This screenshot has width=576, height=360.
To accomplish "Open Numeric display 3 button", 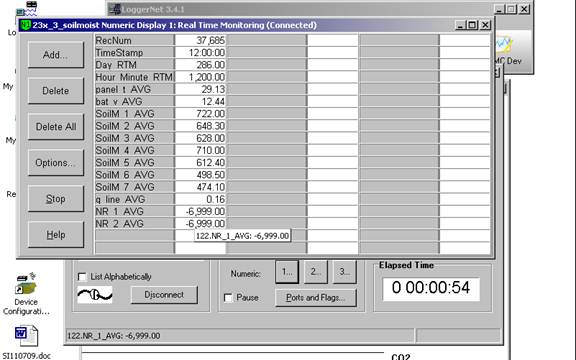I will click(344, 272).
